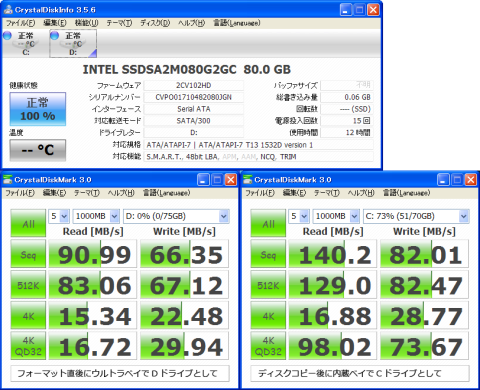The image size is (480, 390).
Task: Open test count dropdown in D: drive CrystalDiskMark
Action: (x=59, y=216)
